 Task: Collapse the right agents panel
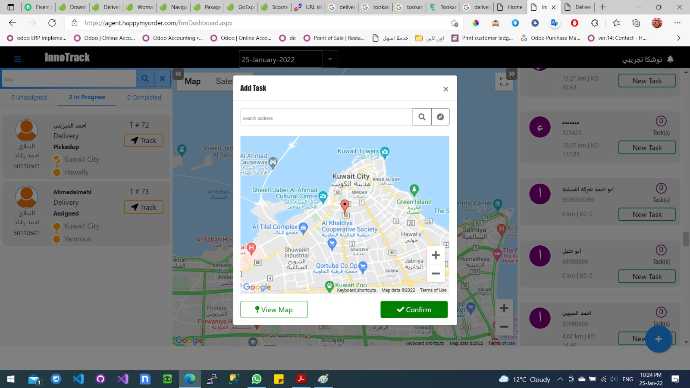click(511, 74)
